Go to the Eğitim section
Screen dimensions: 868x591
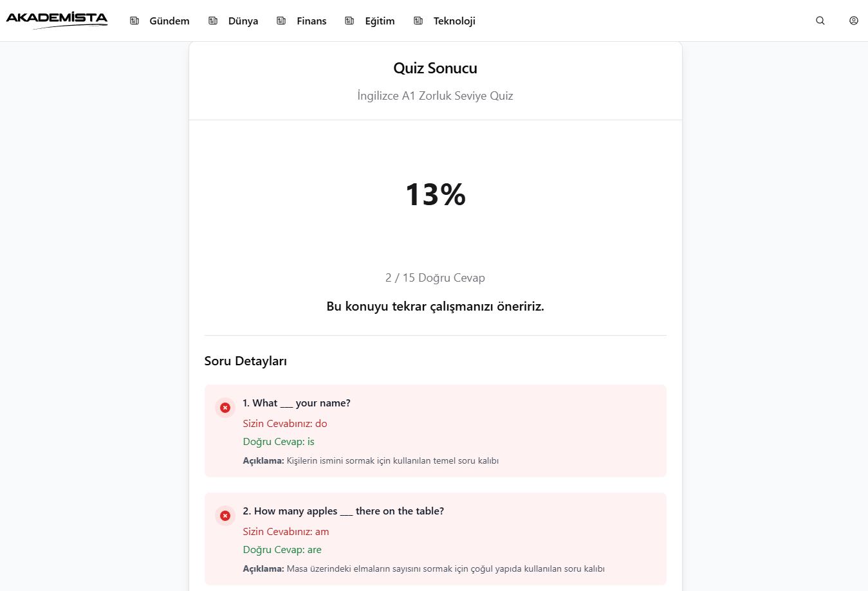pos(380,21)
